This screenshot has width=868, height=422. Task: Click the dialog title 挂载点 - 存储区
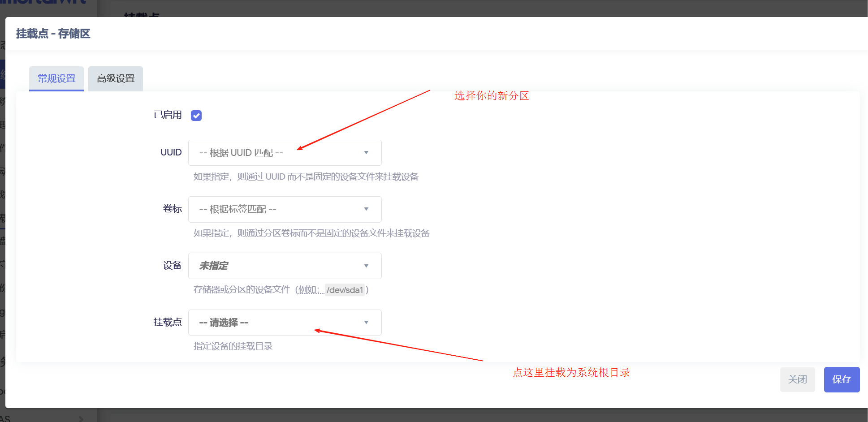(53, 34)
